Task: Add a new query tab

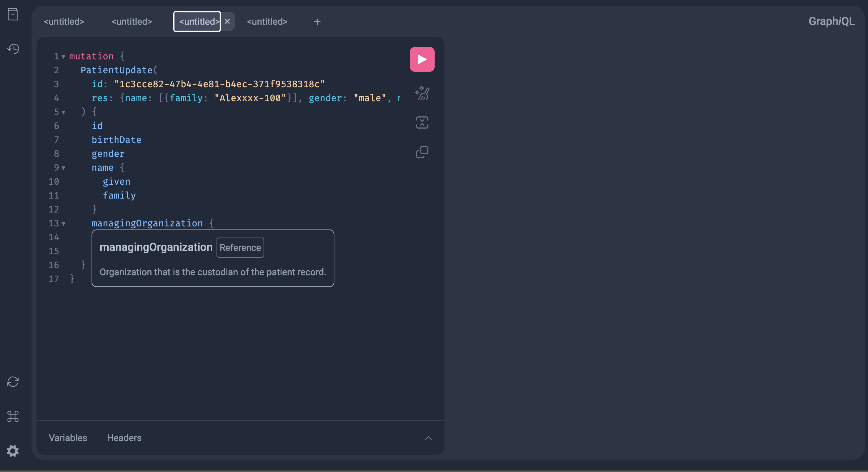Action: [317, 22]
